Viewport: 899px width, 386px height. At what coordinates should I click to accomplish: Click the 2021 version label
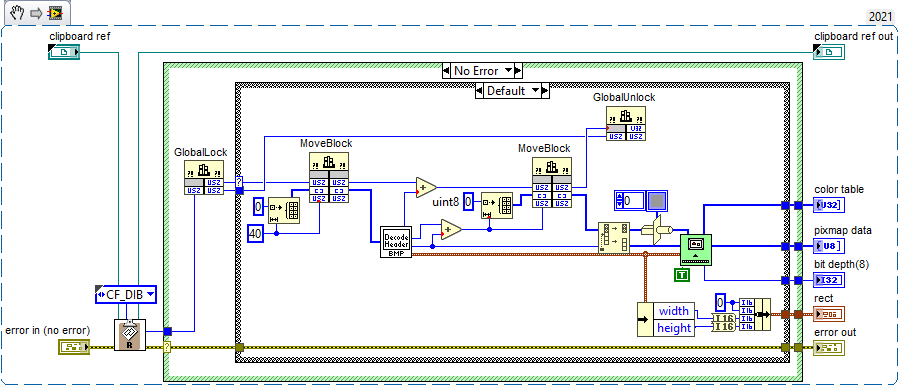tap(880, 17)
